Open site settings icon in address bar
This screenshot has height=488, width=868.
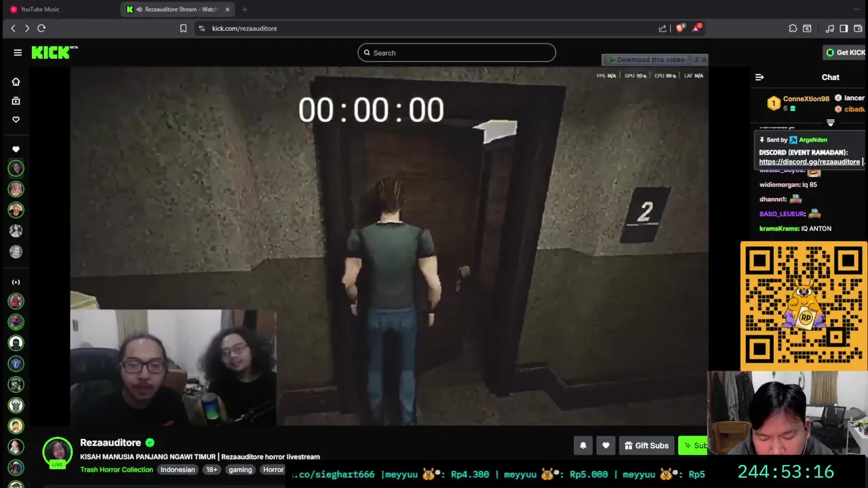[x=201, y=28]
